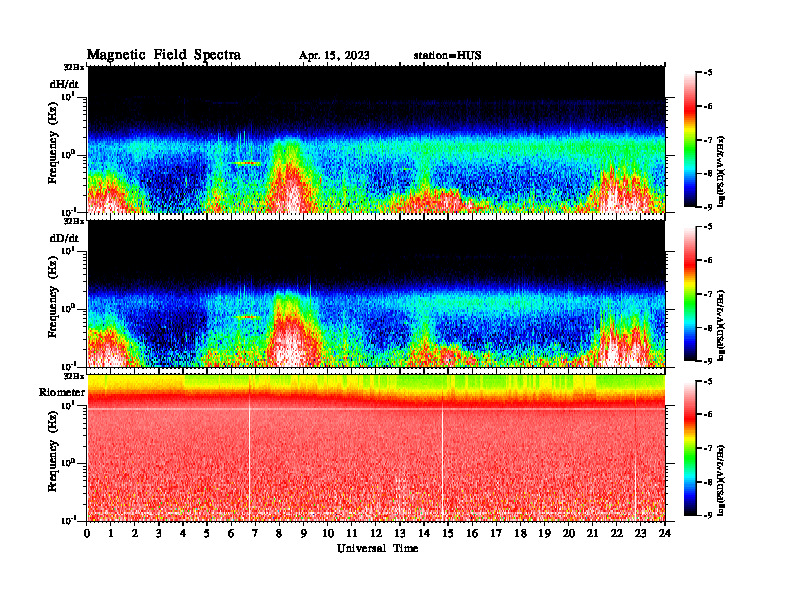Click hour tick label '14' on time axis
The width and height of the screenshot is (792, 612).
(x=424, y=533)
